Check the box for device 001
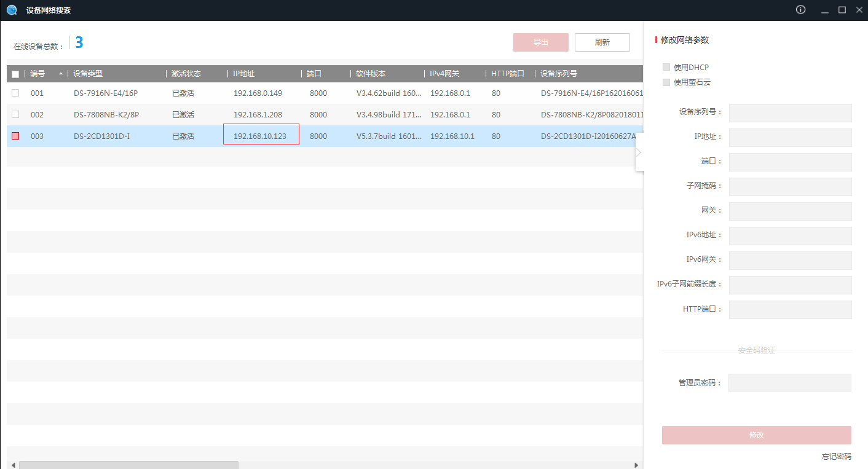Image resolution: width=868 pixels, height=469 pixels. tap(15, 93)
